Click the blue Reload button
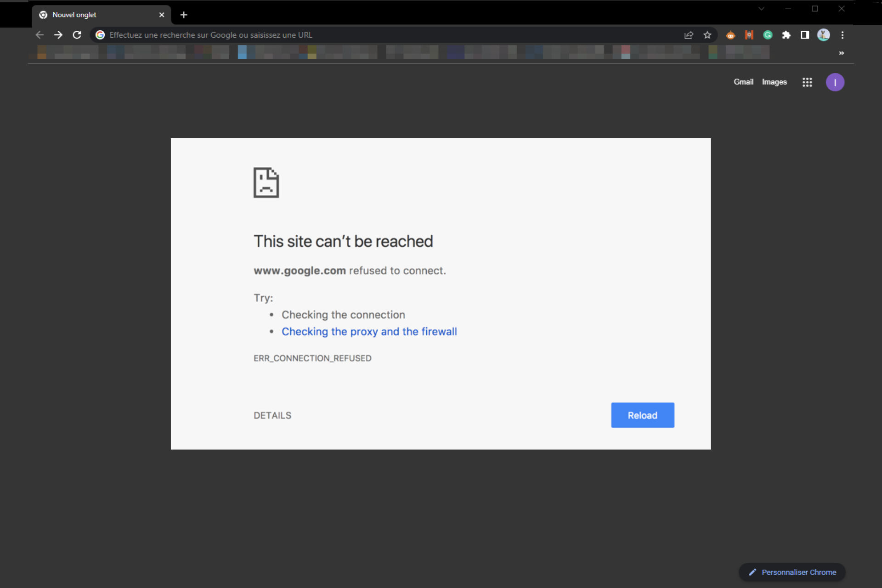The width and height of the screenshot is (882, 588). (x=643, y=415)
